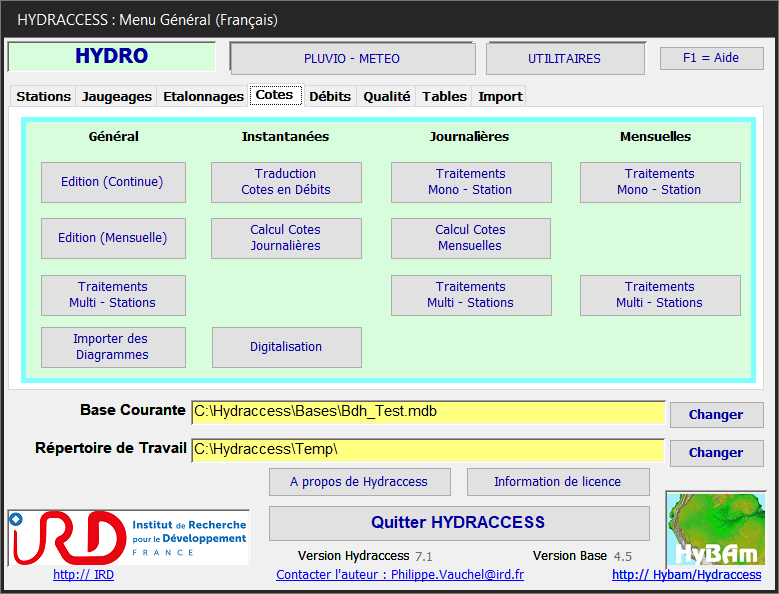
Task: Click Contacter l'auteur email link
Action: (400, 575)
